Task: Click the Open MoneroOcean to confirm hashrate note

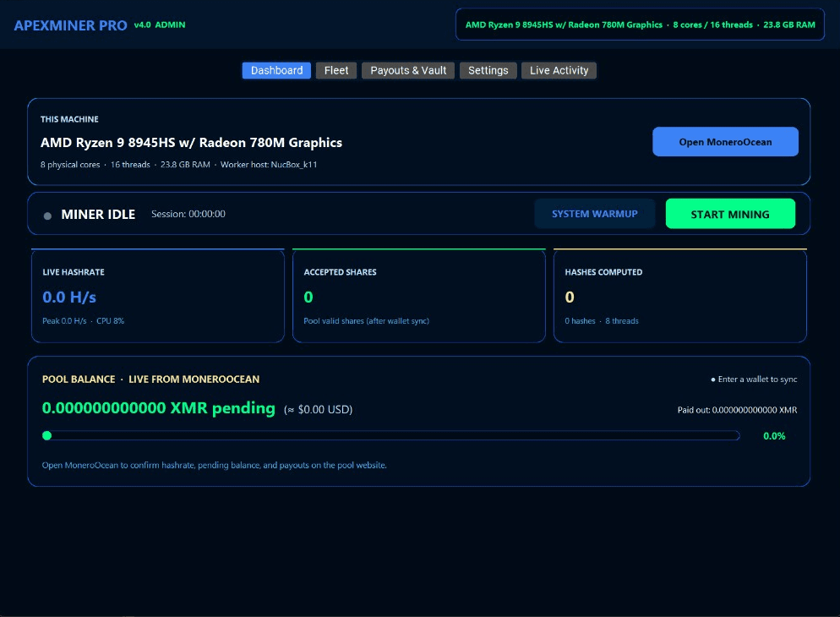Action: click(x=215, y=465)
